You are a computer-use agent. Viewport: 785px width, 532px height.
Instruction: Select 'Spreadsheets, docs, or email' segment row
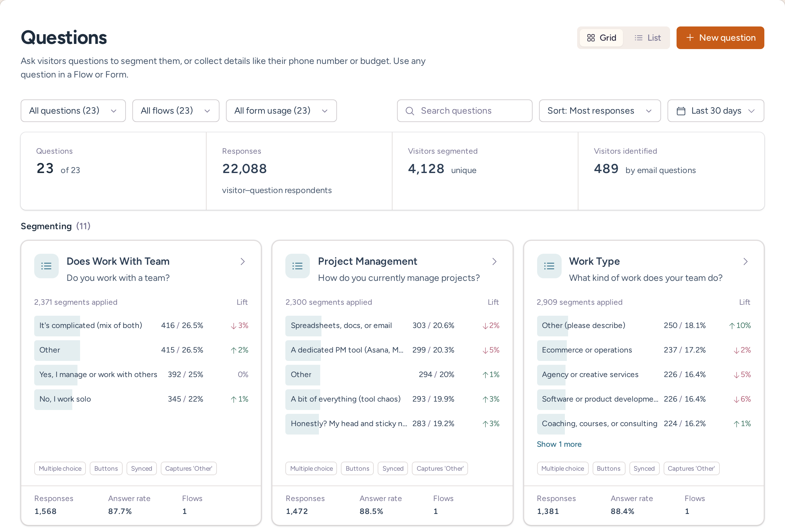392,325
